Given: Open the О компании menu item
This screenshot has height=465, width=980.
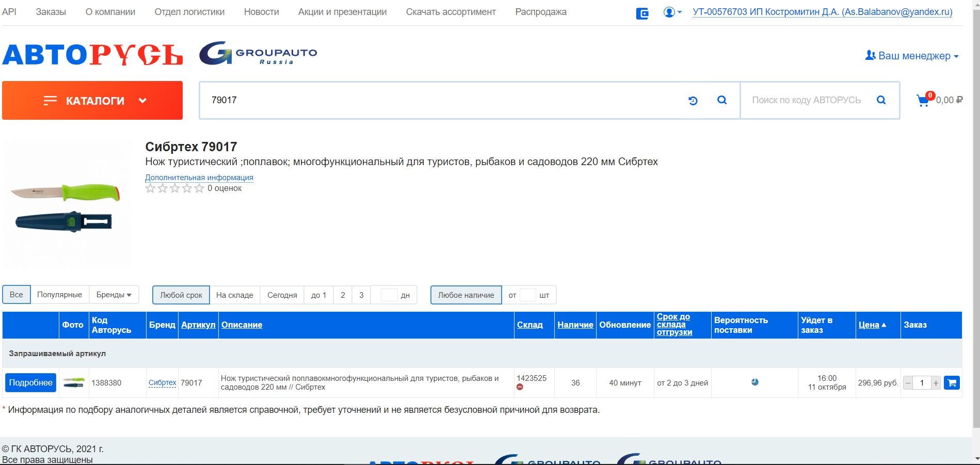Looking at the screenshot, I should coord(110,12).
